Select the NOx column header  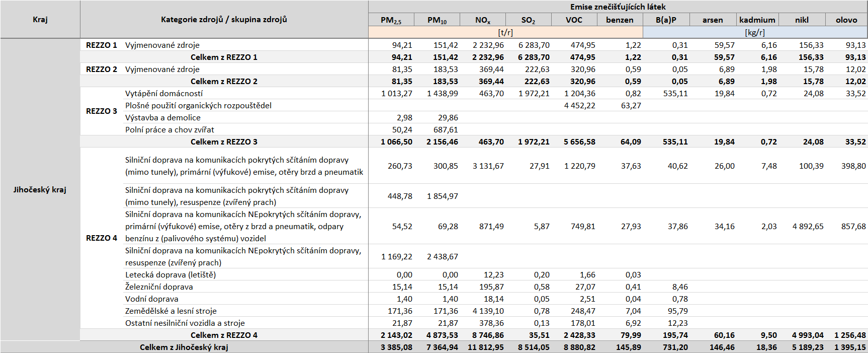[x=483, y=20]
